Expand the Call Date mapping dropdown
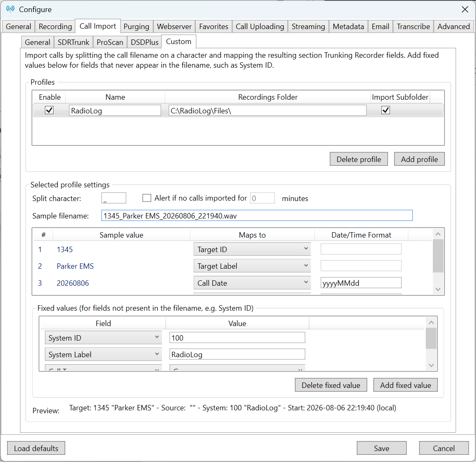The image size is (476, 466). coord(252,283)
